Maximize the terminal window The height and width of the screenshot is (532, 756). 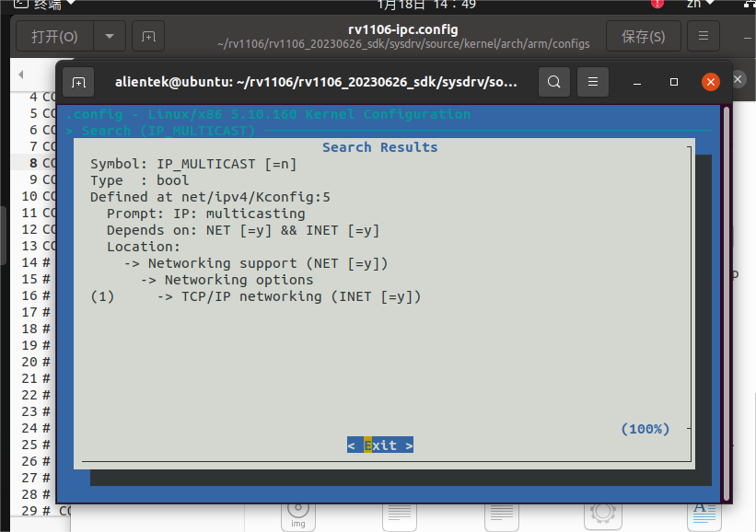(674, 82)
